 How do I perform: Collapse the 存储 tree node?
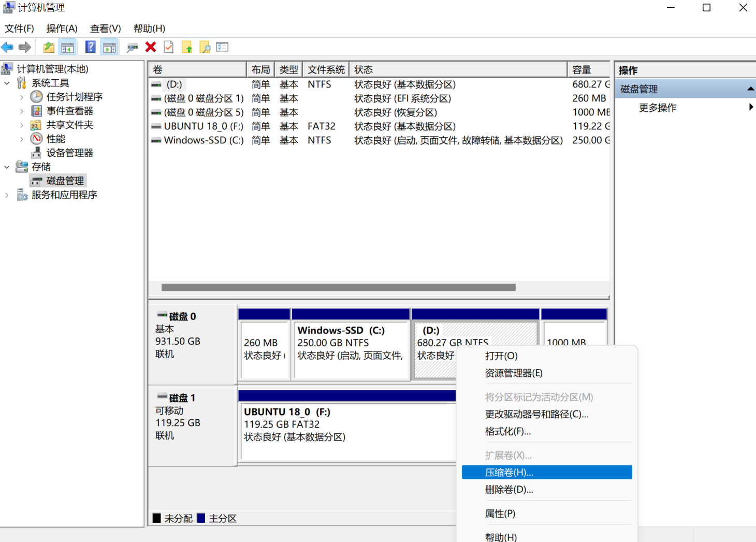(x=7, y=167)
